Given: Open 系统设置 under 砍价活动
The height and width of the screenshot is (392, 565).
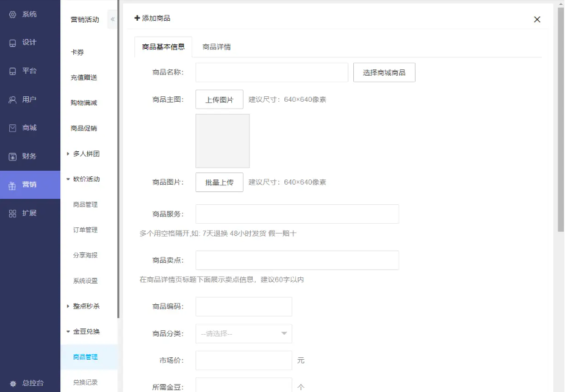Looking at the screenshot, I should point(85,281).
